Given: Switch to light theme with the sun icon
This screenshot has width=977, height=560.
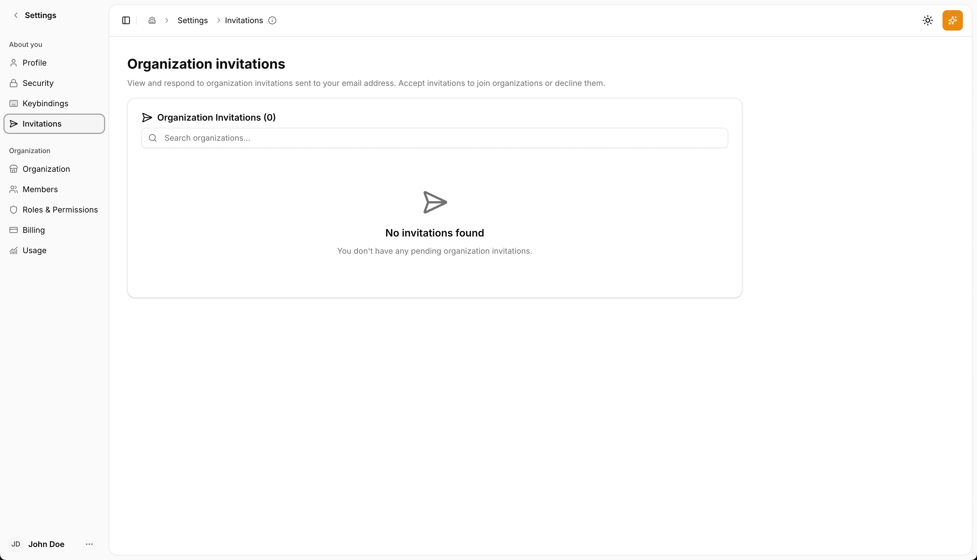Looking at the screenshot, I should click(927, 20).
